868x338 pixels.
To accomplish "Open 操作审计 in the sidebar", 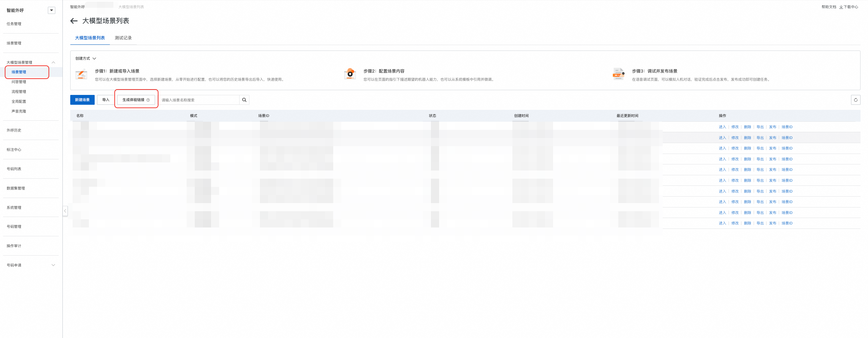I will coord(14,246).
